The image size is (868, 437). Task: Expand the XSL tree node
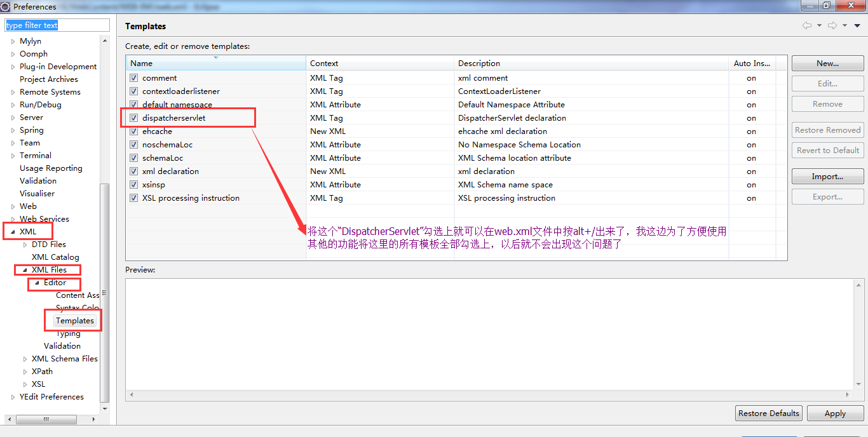(25, 384)
